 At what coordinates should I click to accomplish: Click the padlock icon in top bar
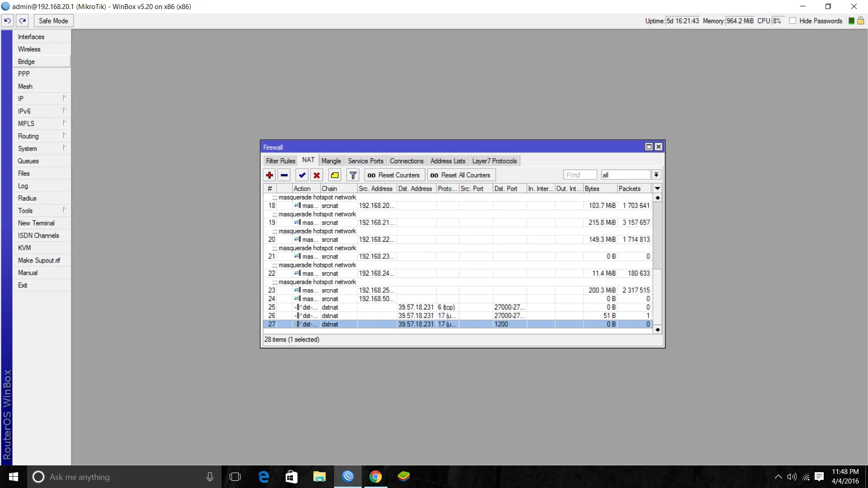pyautogui.click(x=861, y=21)
